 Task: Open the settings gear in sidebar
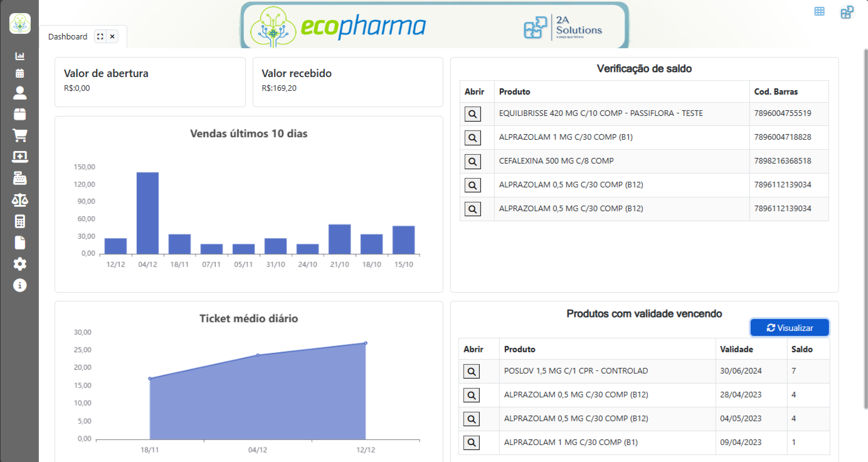click(20, 263)
